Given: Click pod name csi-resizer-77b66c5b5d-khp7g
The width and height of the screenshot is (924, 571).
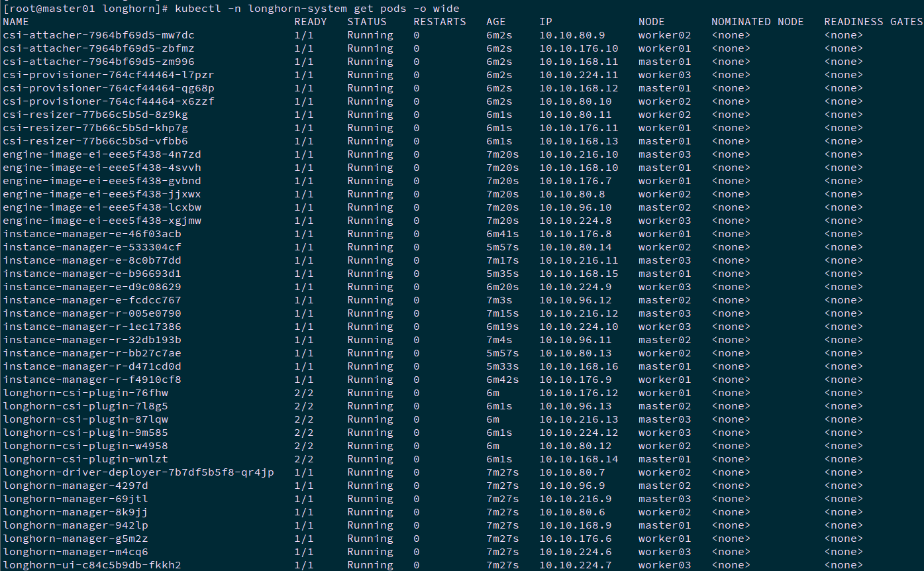Looking at the screenshot, I should pyautogui.click(x=95, y=128).
